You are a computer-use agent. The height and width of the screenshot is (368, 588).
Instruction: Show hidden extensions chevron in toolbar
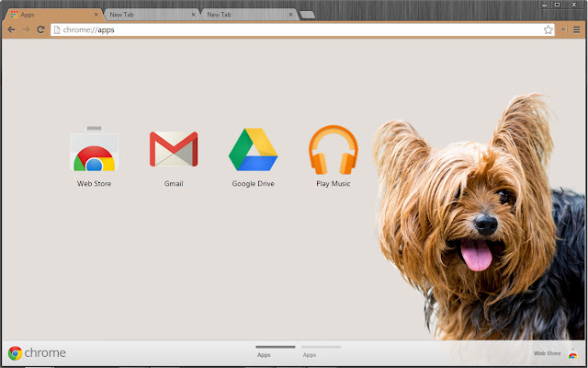point(563,29)
